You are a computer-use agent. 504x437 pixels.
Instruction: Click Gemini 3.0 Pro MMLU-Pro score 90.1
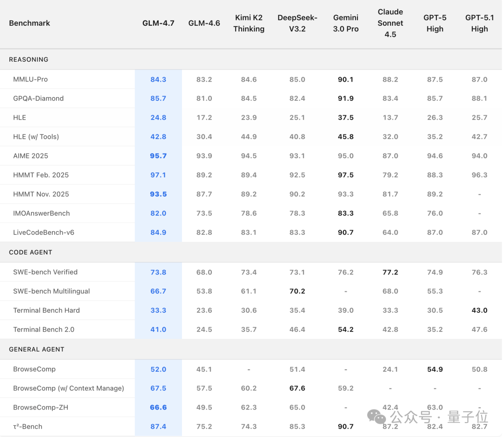(x=345, y=79)
